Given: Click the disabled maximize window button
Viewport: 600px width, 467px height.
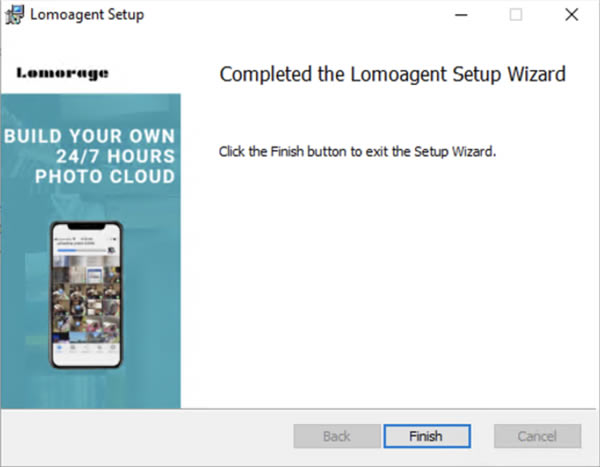Looking at the screenshot, I should point(516,15).
